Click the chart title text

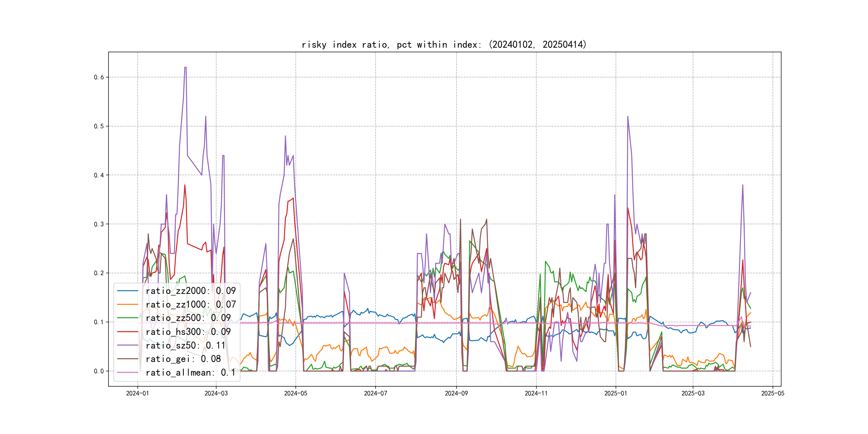(444, 44)
